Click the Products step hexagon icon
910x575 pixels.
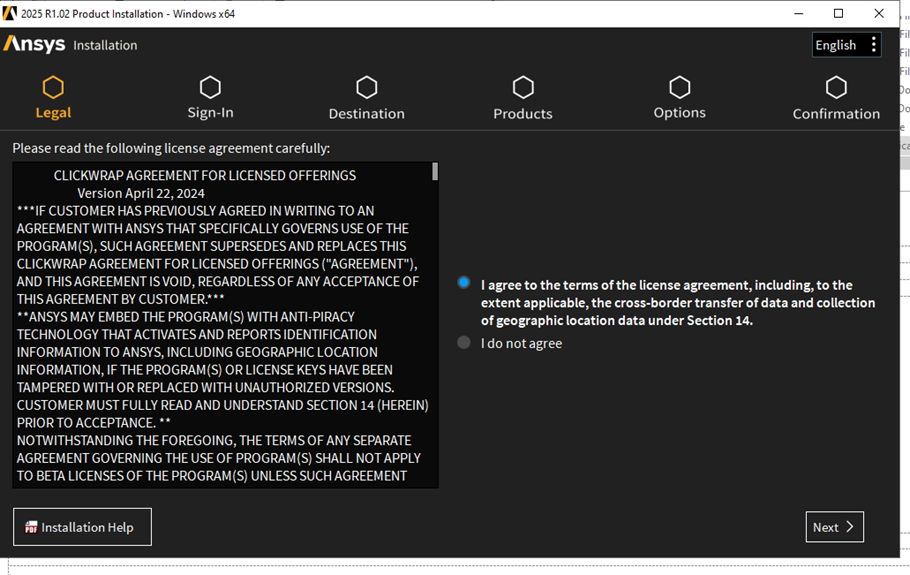[523, 88]
